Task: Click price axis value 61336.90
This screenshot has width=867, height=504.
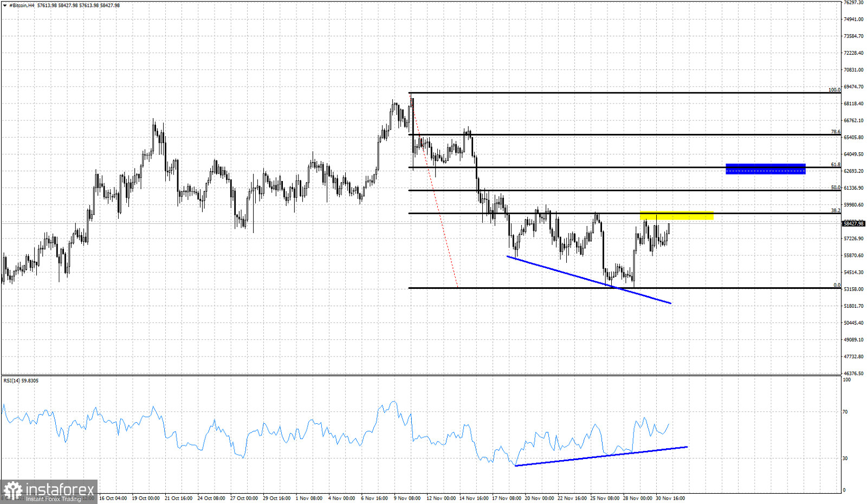Action: pyautogui.click(x=853, y=188)
